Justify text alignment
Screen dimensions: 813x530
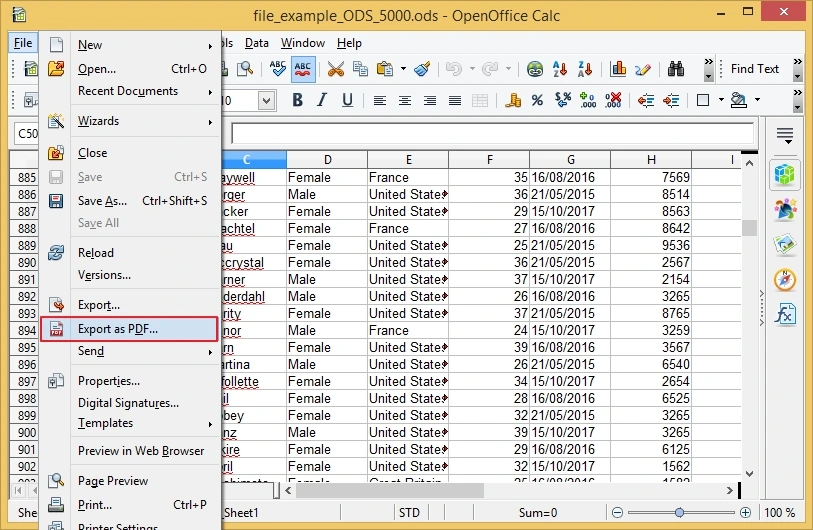pyautogui.click(x=455, y=100)
